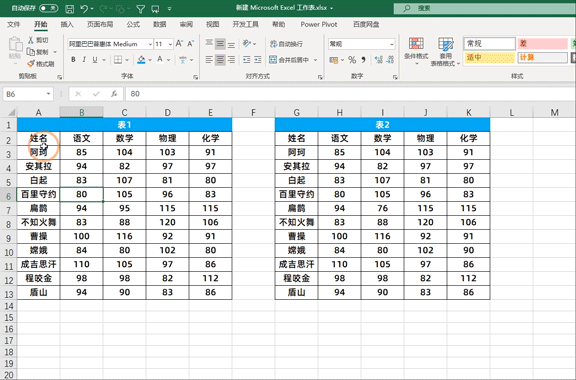The width and height of the screenshot is (576, 380).
Task: Click the Copy (复制) button
Action: [38, 52]
